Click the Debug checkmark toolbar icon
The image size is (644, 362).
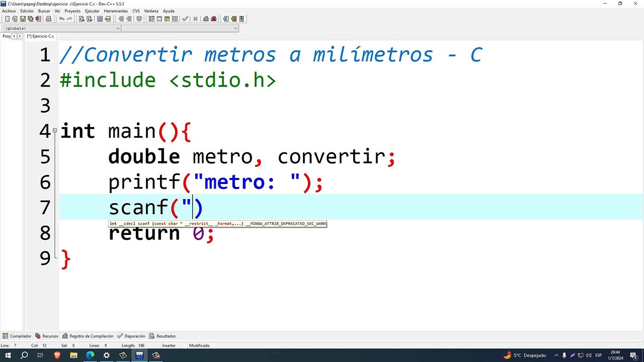click(x=185, y=19)
